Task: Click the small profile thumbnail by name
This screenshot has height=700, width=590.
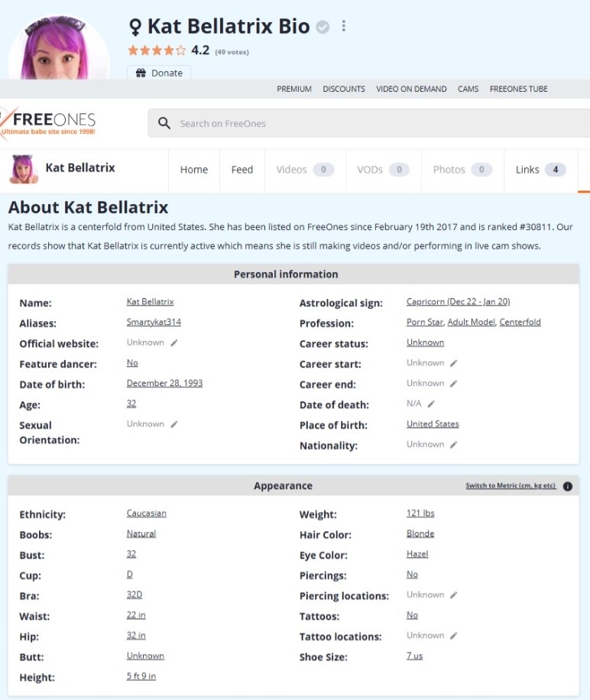Action: pos(24,169)
